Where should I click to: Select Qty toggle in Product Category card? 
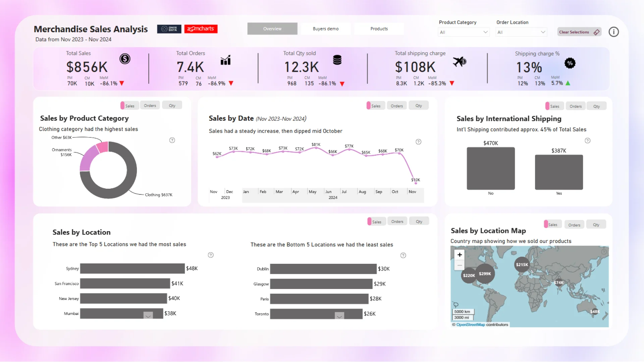pyautogui.click(x=172, y=105)
